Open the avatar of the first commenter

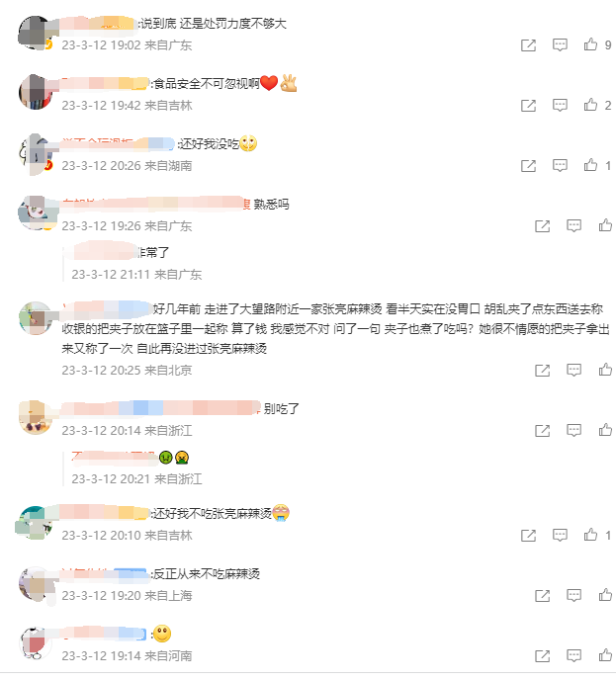36,33
